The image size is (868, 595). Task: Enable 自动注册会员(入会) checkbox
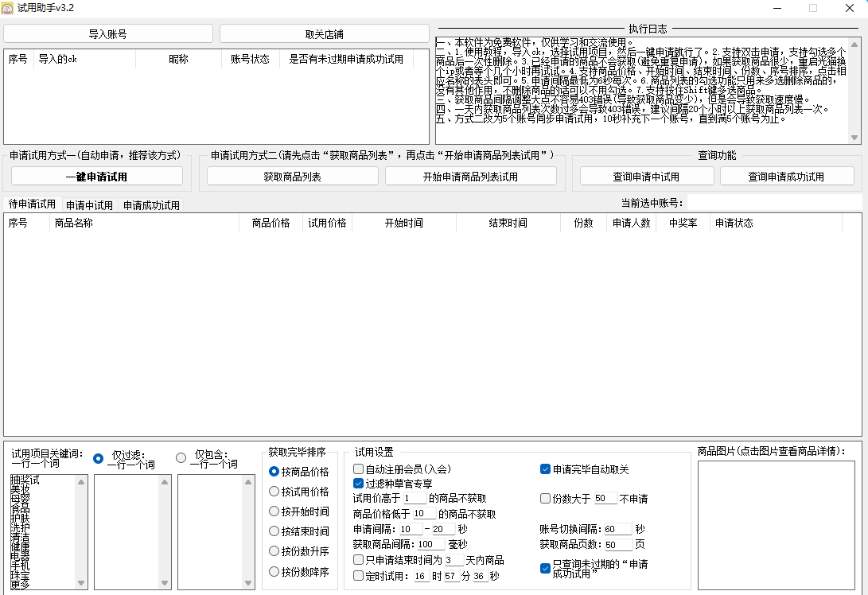point(359,469)
